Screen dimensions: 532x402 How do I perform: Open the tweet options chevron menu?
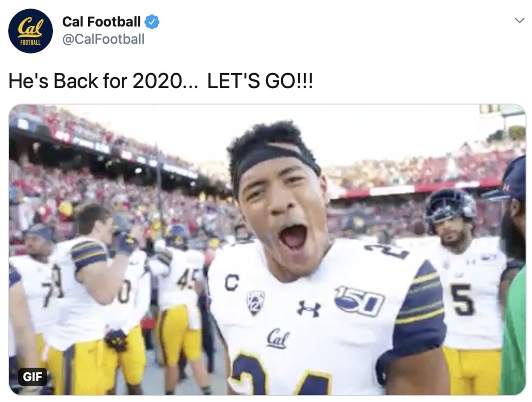pyautogui.click(x=519, y=20)
